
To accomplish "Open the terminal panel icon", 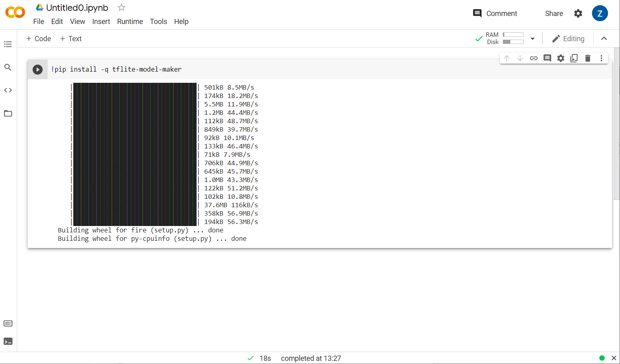I will tap(8, 341).
